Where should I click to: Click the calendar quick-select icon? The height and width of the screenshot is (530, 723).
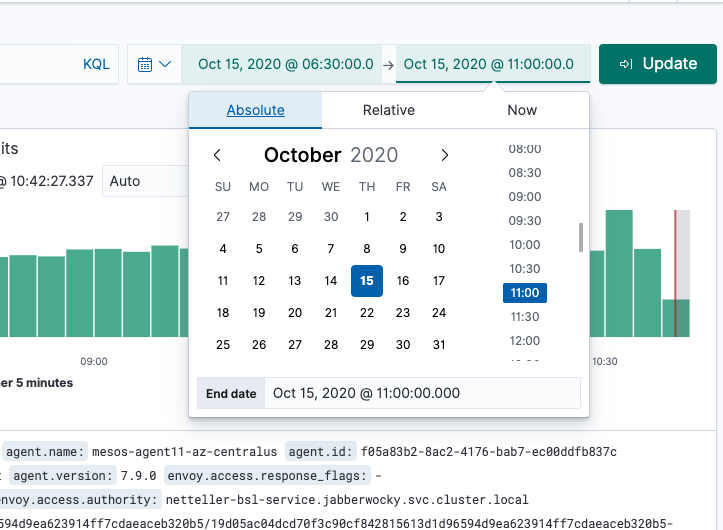[154, 64]
